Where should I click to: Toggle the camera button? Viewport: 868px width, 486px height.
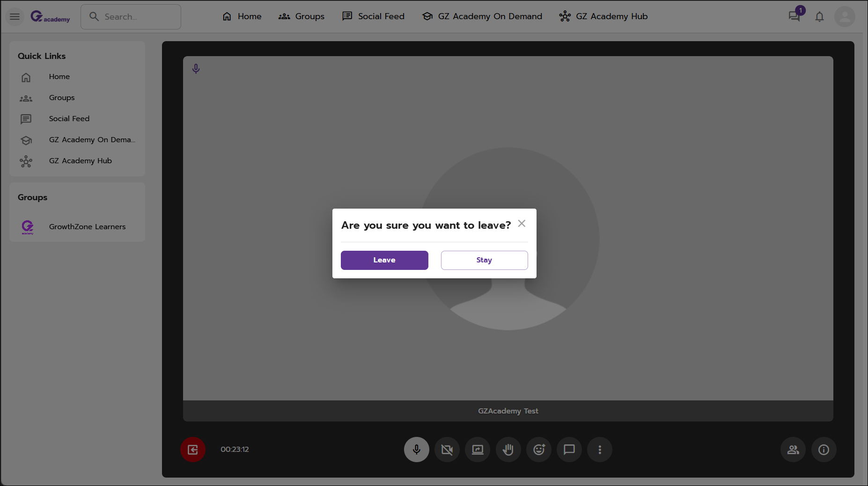447,450
